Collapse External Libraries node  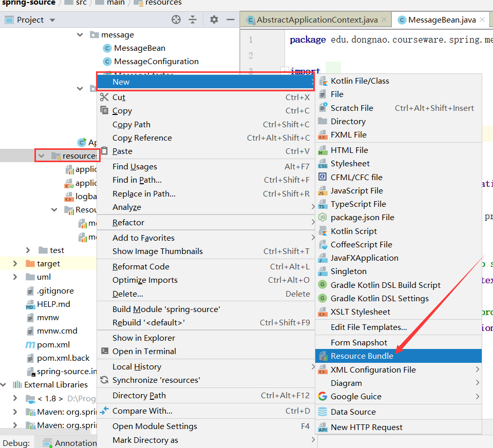pos(4,384)
